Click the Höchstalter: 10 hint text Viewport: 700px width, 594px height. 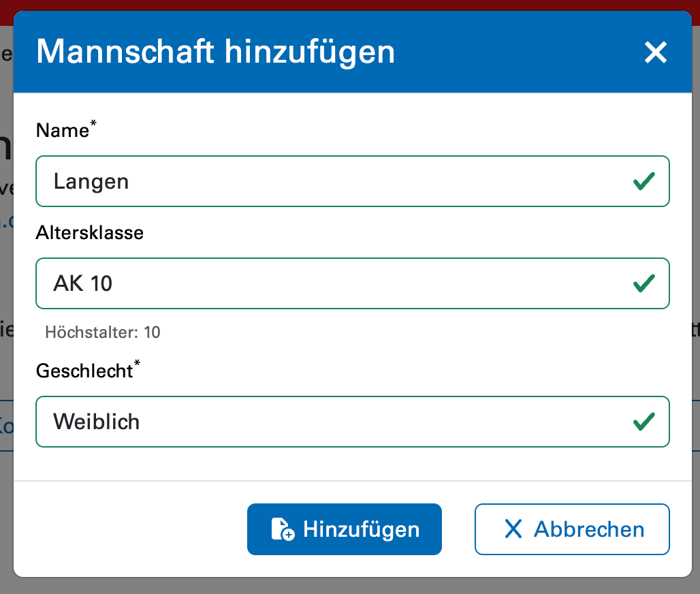pos(103,332)
